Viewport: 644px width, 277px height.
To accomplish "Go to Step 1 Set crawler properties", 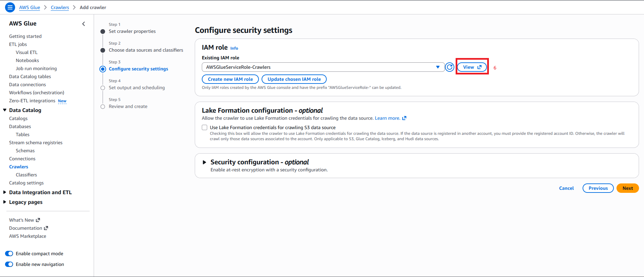I will [x=132, y=31].
